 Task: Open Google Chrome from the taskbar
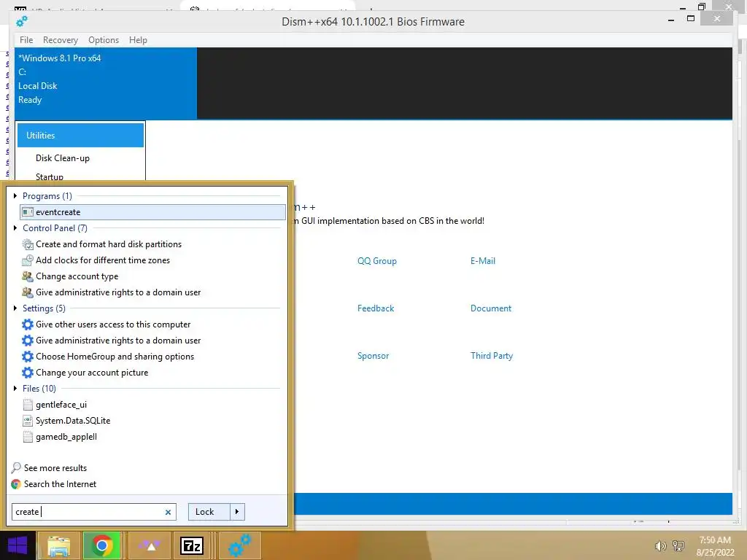tap(101, 545)
